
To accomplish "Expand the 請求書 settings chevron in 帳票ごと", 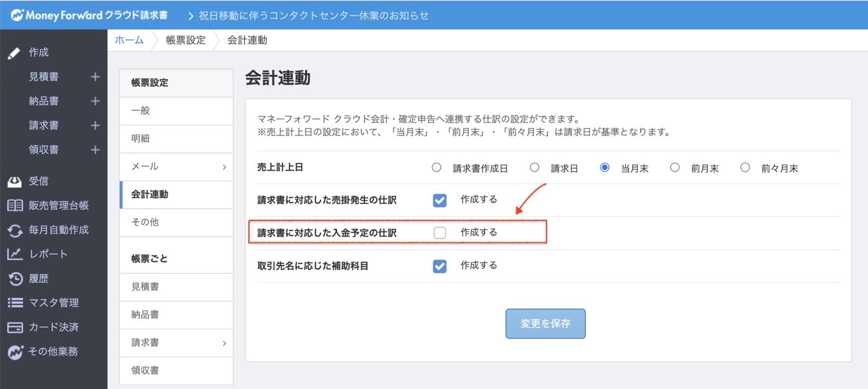I will 224,343.
